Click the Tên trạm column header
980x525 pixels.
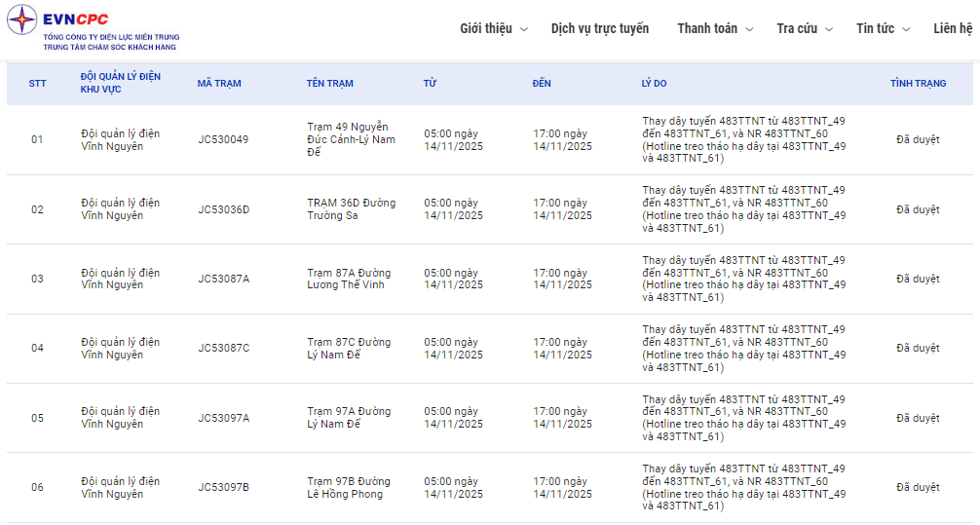pyautogui.click(x=329, y=84)
